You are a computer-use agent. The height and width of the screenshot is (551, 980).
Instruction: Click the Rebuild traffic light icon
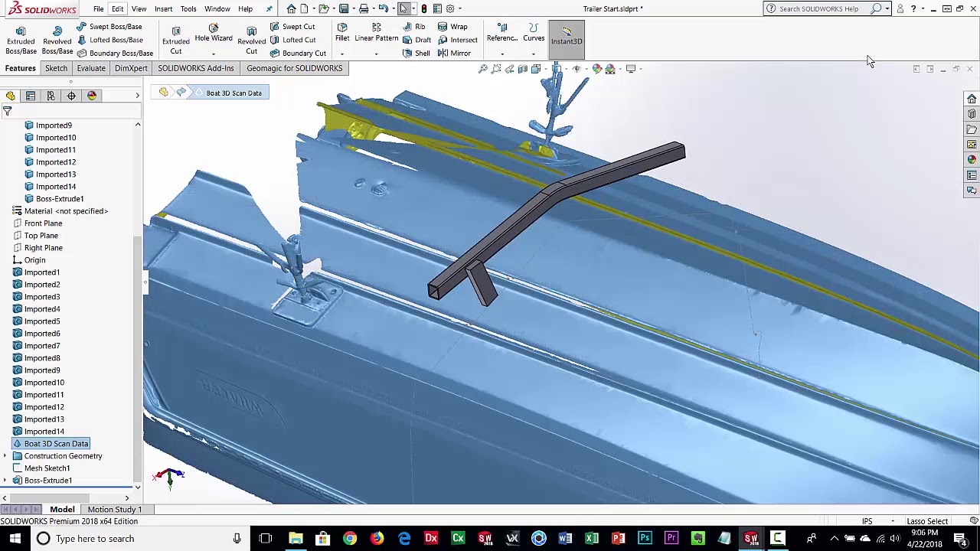tap(423, 8)
